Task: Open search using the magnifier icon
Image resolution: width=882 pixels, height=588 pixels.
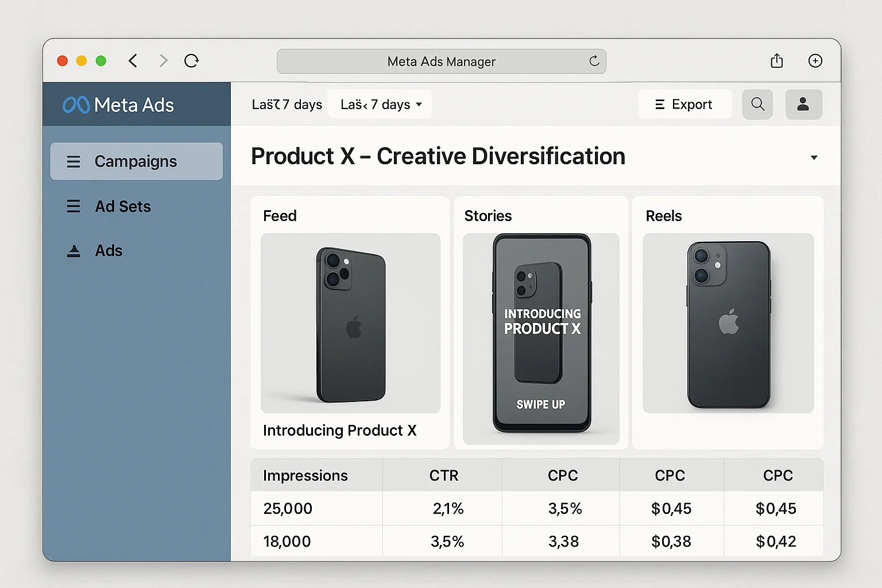Action: click(x=757, y=104)
